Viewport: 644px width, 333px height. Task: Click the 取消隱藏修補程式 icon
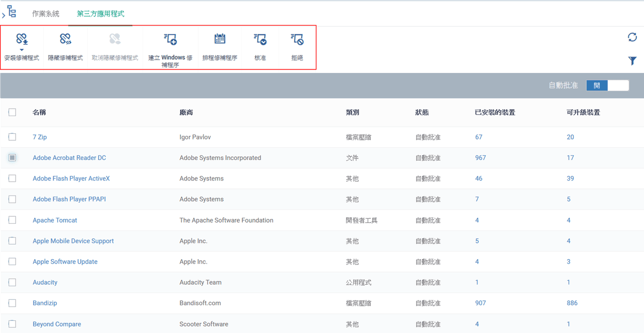115,39
